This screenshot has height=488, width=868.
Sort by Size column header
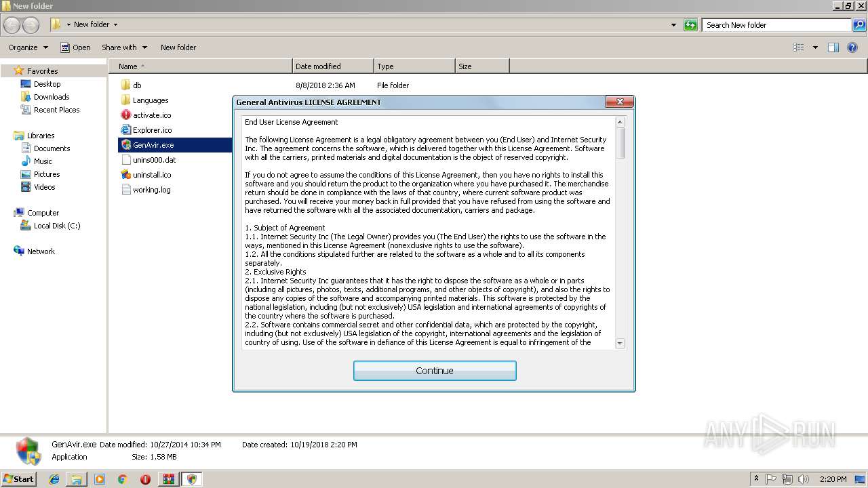[x=482, y=66]
